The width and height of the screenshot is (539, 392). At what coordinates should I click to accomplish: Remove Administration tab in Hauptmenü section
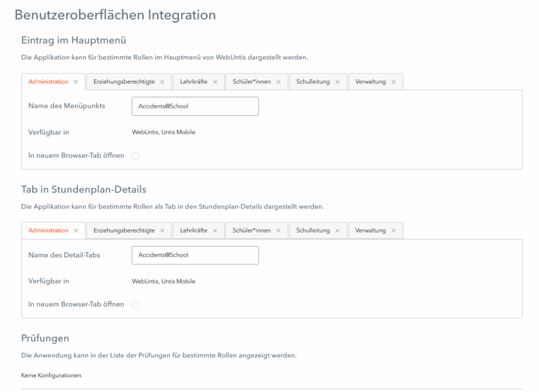point(76,82)
